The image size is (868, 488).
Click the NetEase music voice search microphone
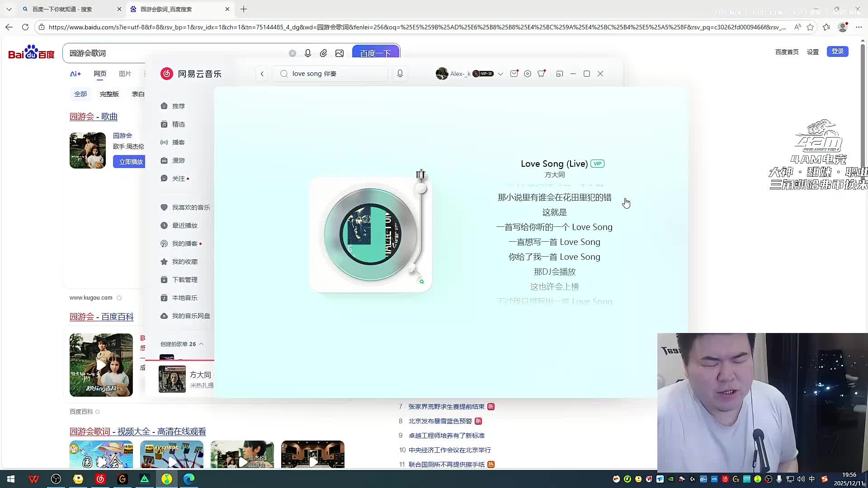[x=400, y=74]
